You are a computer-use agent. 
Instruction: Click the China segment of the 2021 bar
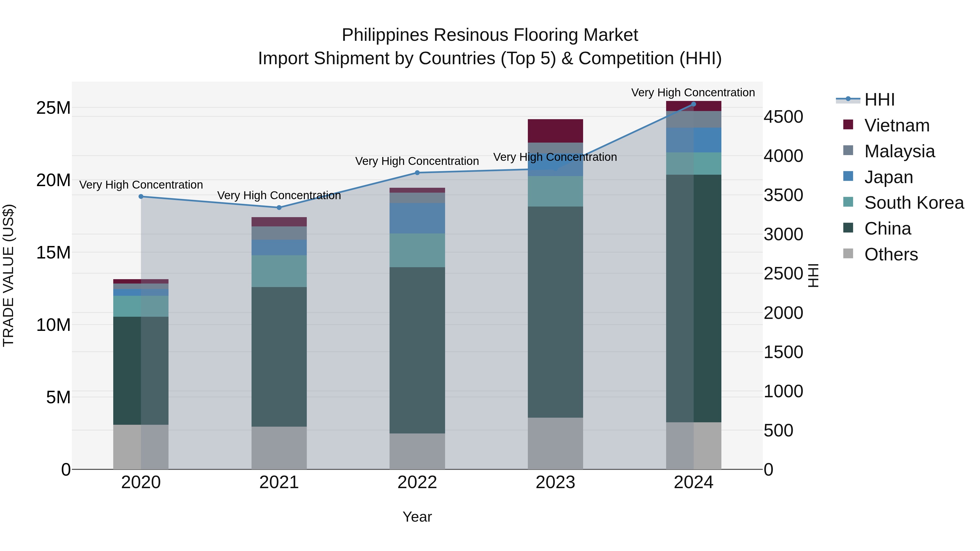(279, 357)
